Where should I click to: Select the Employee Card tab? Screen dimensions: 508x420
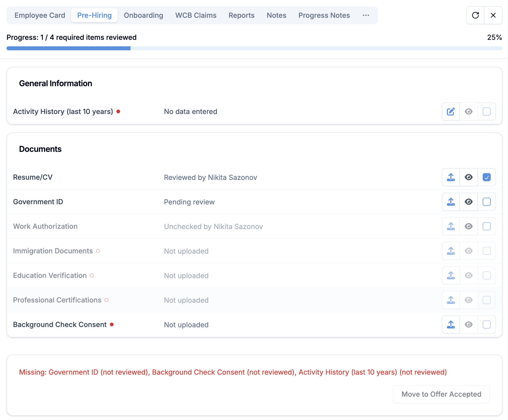(40, 15)
